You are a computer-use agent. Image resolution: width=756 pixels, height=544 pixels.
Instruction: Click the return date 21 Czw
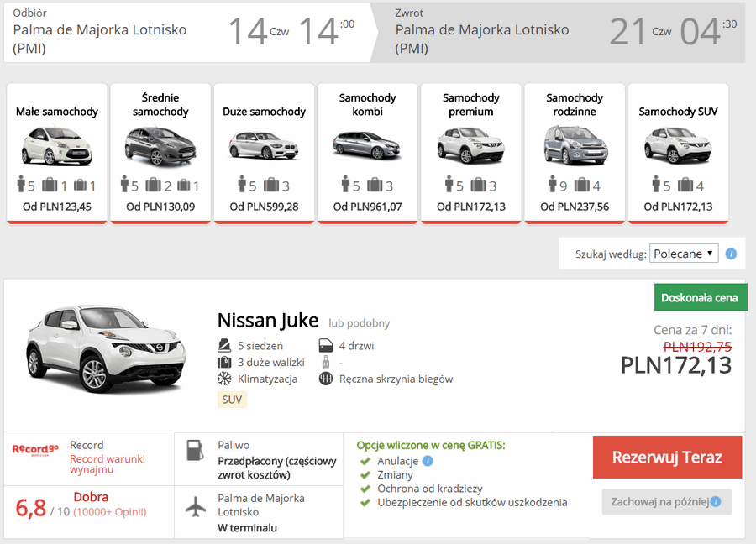click(641, 32)
